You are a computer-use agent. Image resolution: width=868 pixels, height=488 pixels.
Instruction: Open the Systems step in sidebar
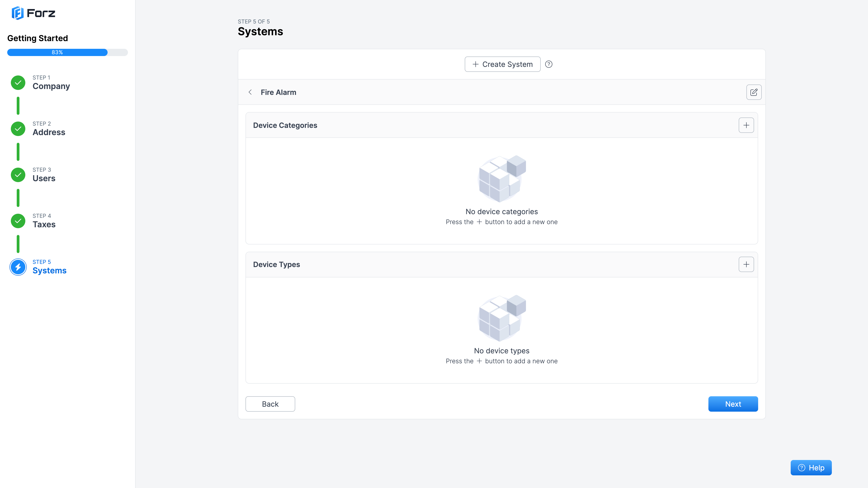click(50, 267)
